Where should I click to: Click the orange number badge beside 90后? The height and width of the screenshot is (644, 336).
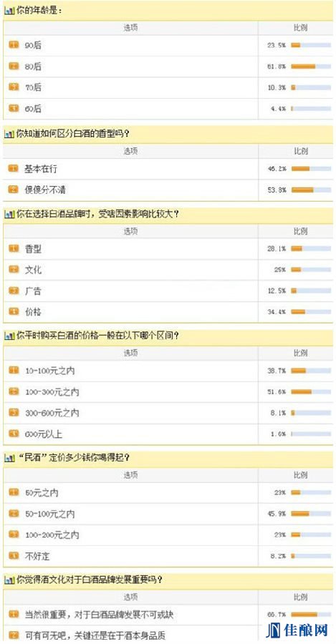click(x=14, y=45)
